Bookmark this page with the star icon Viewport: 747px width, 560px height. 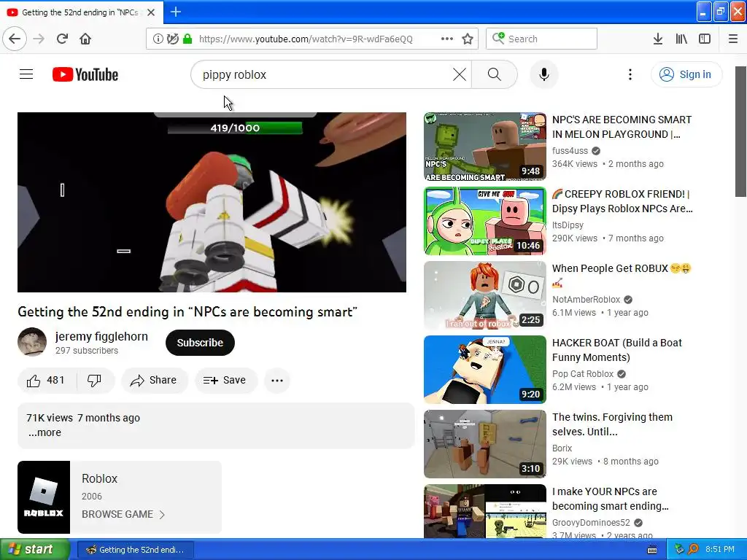468,39
